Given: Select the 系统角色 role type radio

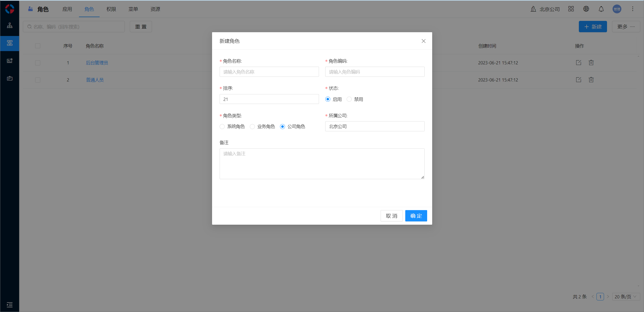Looking at the screenshot, I should click(x=222, y=127).
